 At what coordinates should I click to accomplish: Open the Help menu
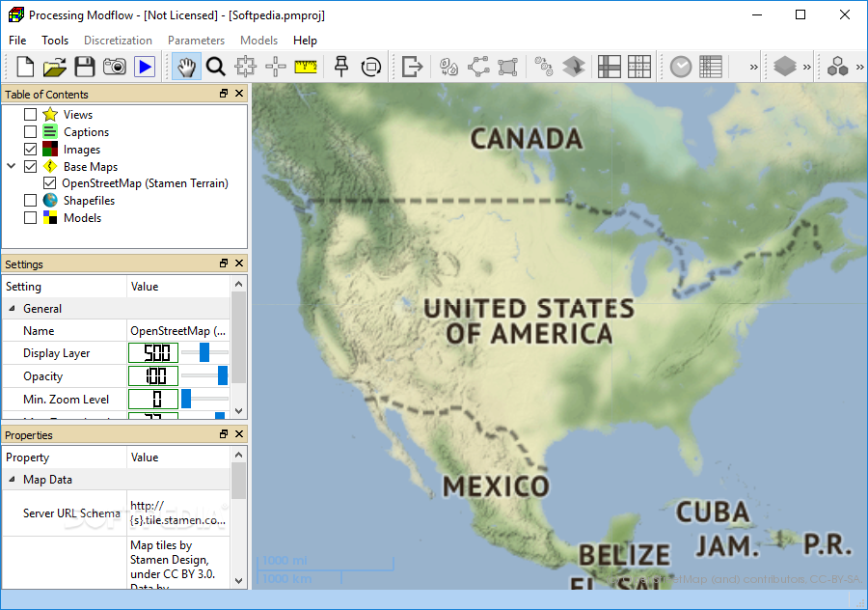click(x=305, y=41)
